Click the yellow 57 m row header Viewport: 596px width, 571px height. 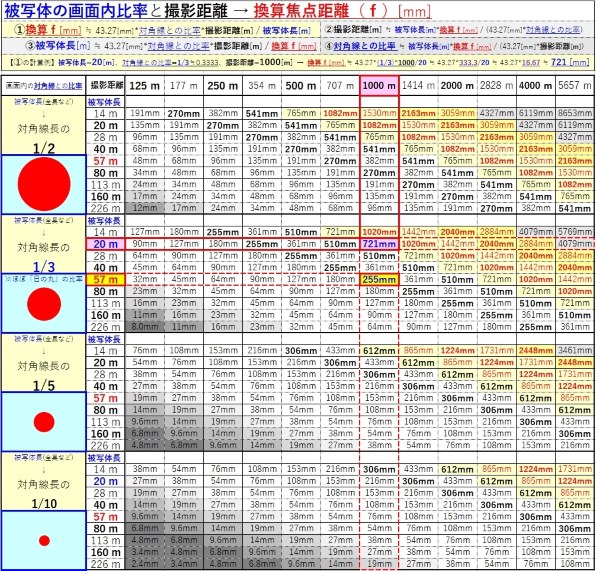(105, 279)
